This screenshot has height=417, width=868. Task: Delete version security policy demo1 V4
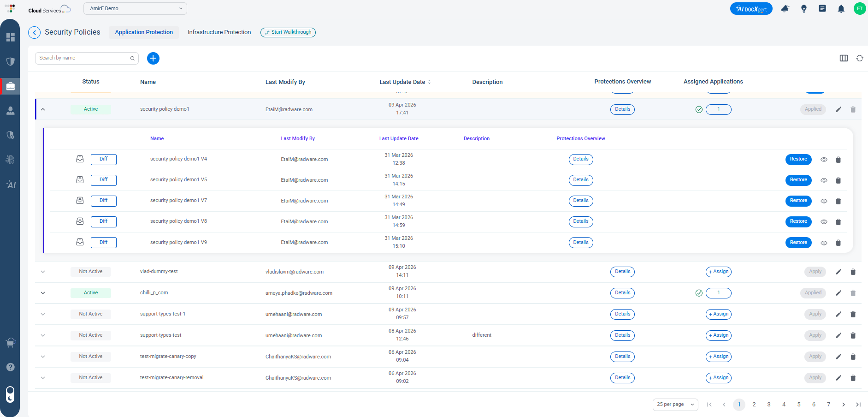pos(838,160)
